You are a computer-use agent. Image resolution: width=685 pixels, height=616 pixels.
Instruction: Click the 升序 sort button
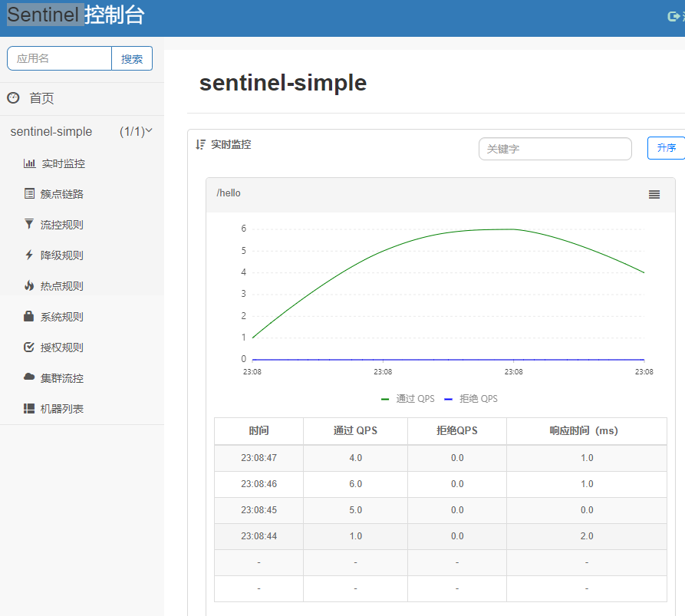(667, 148)
